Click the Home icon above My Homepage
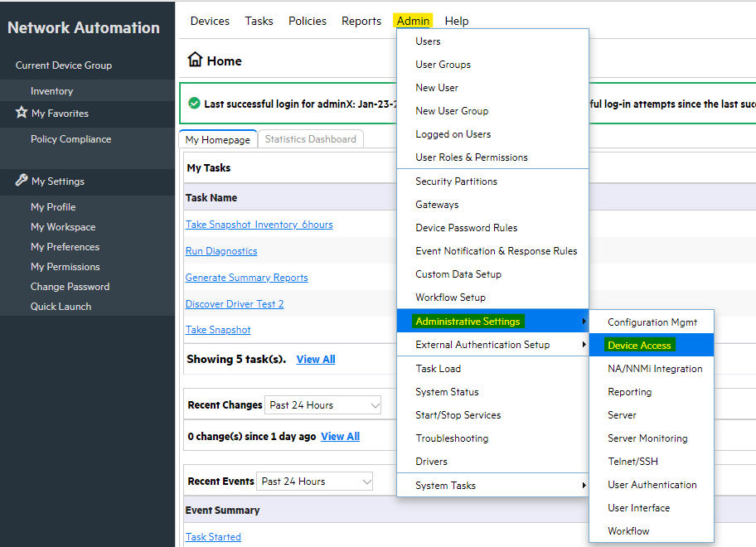756x547 pixels. pos(196,60)
